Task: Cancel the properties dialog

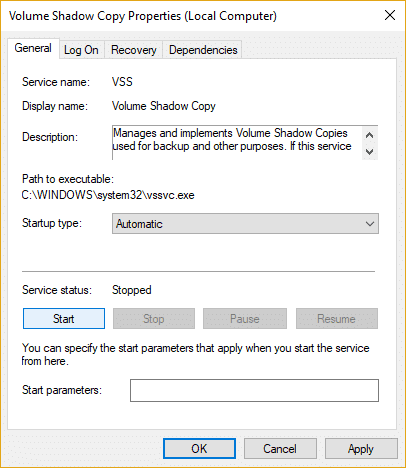Action: [280, 449]
